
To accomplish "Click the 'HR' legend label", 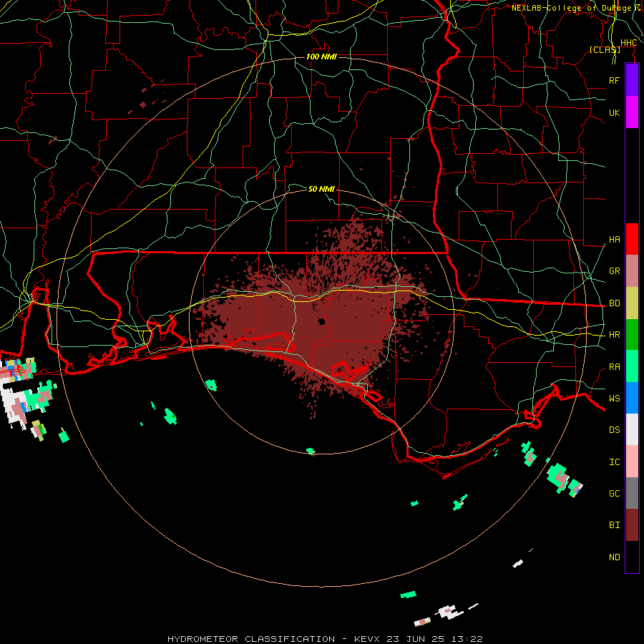I will pyautogui.click(x=614, y=335).
